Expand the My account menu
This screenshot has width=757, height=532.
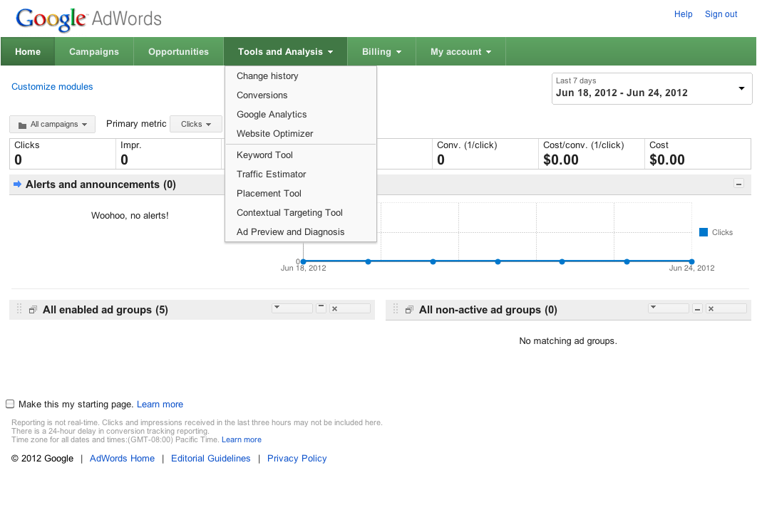(x=460, y=51)
